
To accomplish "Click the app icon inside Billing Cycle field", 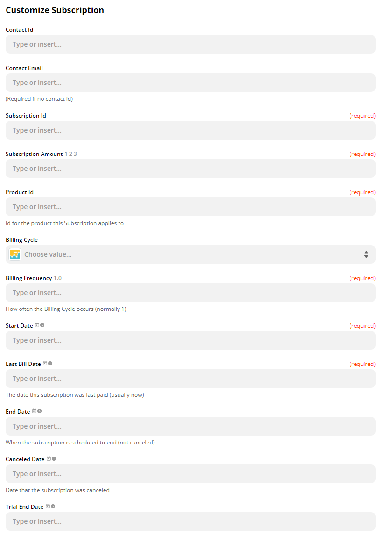I will pyautogui.click(x=15, y=254).
